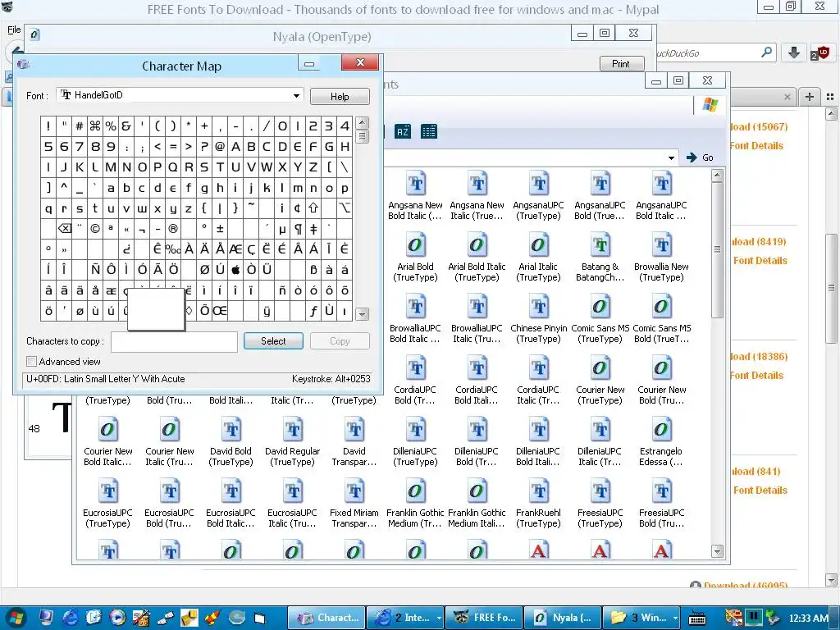Select Comic Sans MS (TrueType) font icon
The height and width of the screenshot is (630, 840).
click(600, 319)
